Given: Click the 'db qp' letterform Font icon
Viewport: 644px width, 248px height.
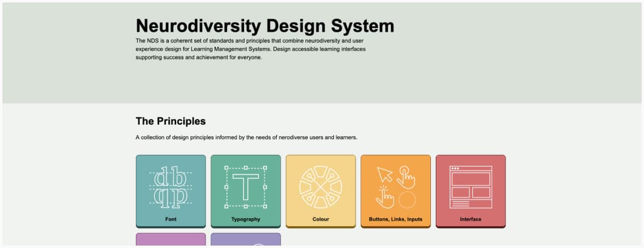Looking at the screenshot, I should [x=171, y=187].
